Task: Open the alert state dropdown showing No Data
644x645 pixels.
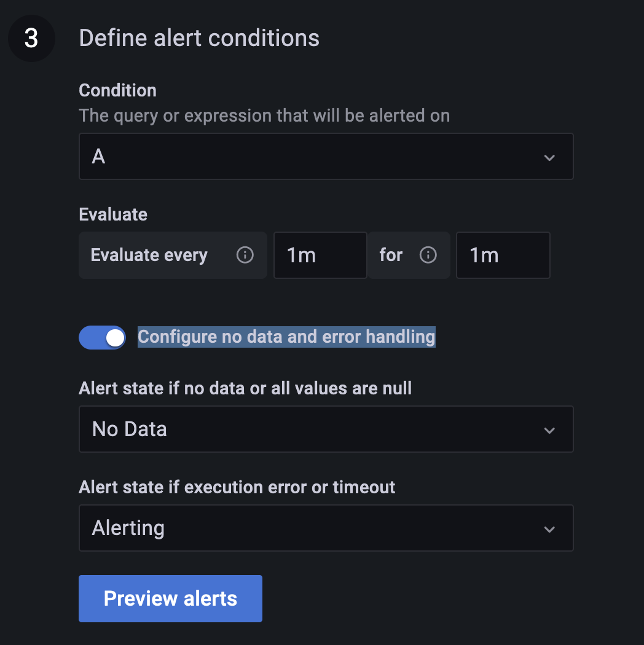Action: coord(326,429)
